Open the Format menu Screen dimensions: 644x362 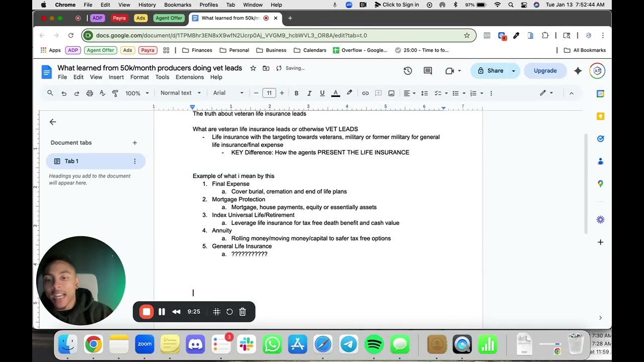(x=139, y=77)
